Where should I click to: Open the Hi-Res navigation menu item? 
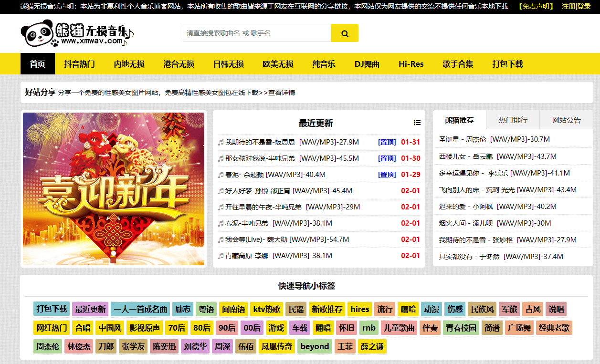pos(411,64)
